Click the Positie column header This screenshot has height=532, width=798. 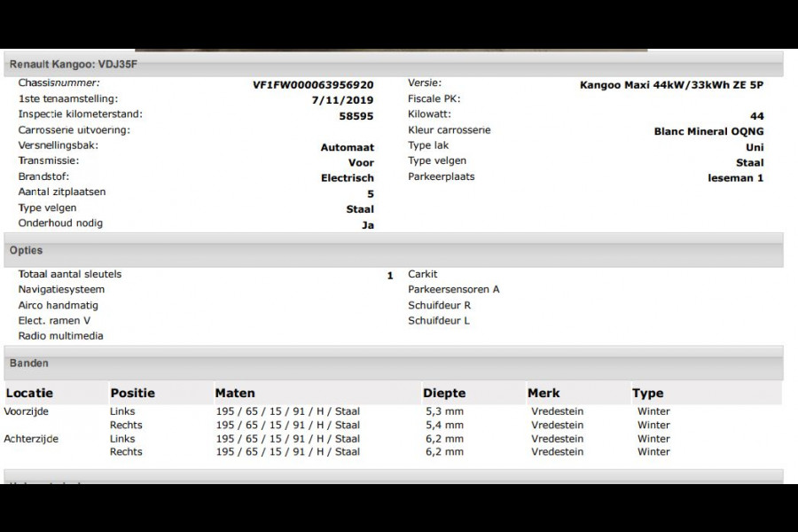132,393
